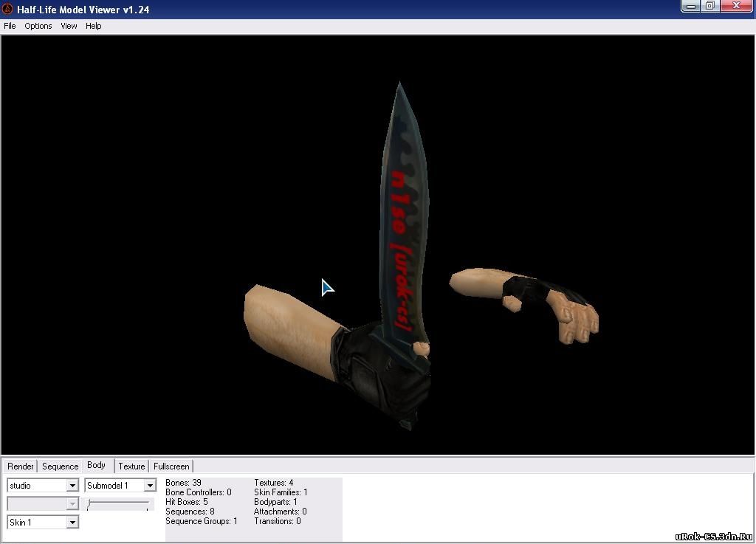Viewport: 756px width, 544px height.
Task: Switch to the Render tab
Action: click(20, 466)
